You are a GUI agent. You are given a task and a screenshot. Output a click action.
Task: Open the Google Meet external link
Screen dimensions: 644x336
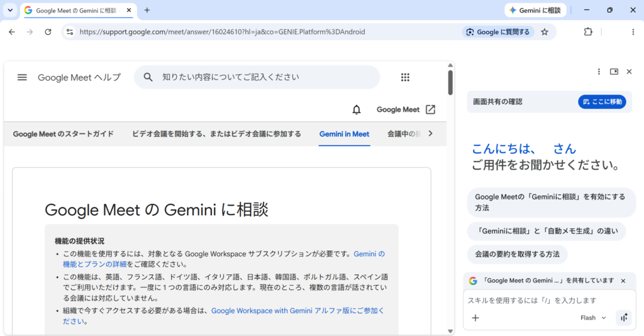tap(406, 109)
